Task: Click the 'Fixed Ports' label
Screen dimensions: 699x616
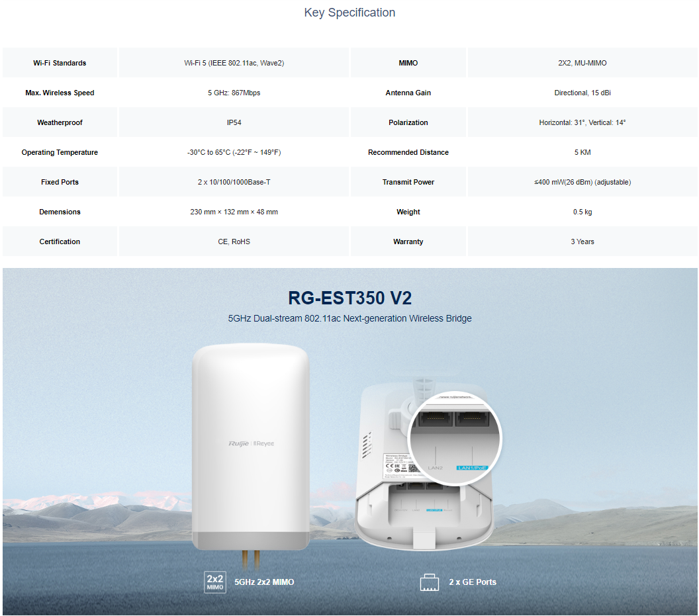Action: coord(60,182)
